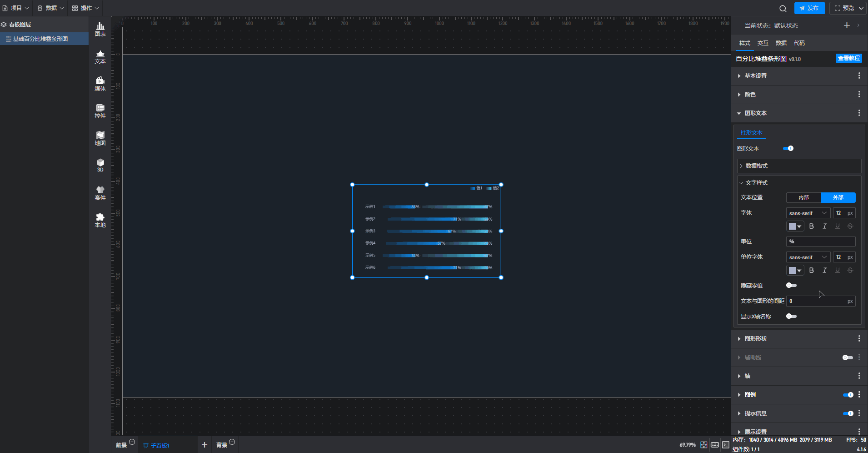Viewport: 868px width, 453px height.
Task: Enable the 显示X轴名称 toggle
Action: (x=791, y=316)
